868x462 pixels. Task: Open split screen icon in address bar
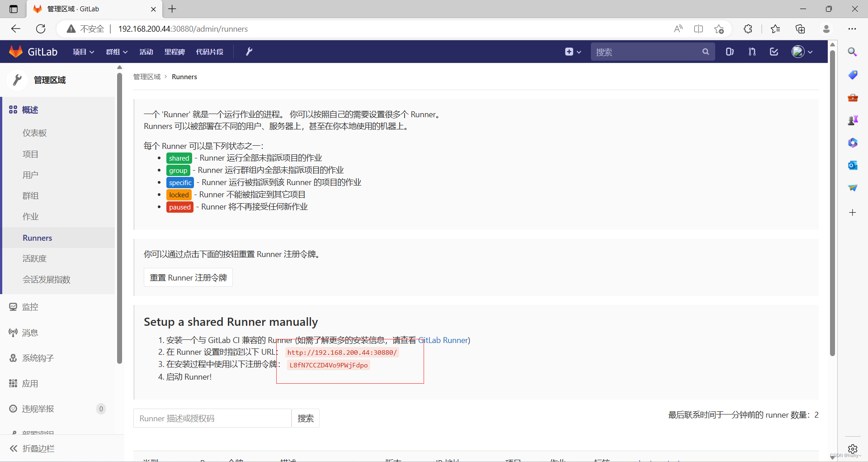(x=698, y=29)
